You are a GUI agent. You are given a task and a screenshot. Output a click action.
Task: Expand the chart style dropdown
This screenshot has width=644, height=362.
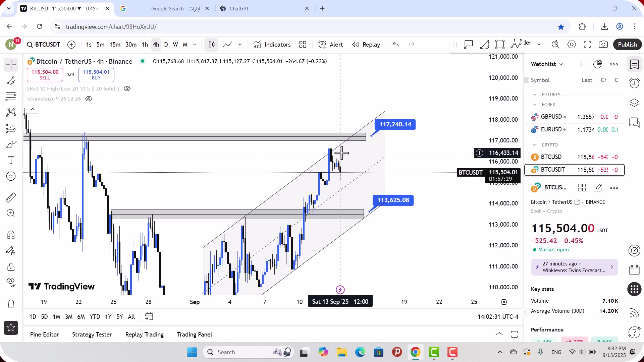tap(240, 45)
